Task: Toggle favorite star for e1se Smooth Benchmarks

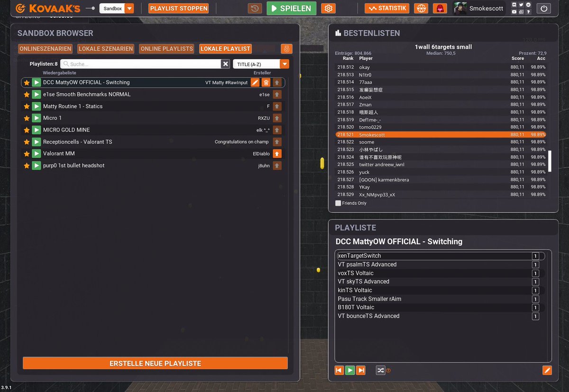Action: 27,94
